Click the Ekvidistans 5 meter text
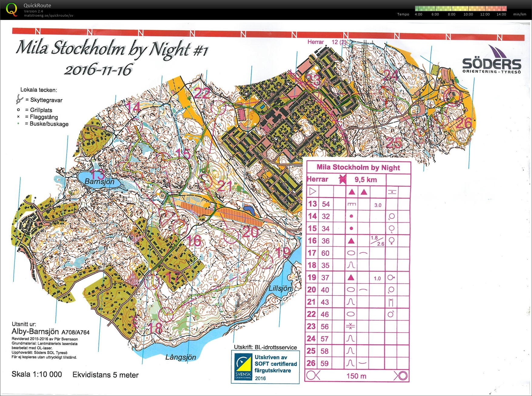The image size is (532, 396). (x=105, y=375)
